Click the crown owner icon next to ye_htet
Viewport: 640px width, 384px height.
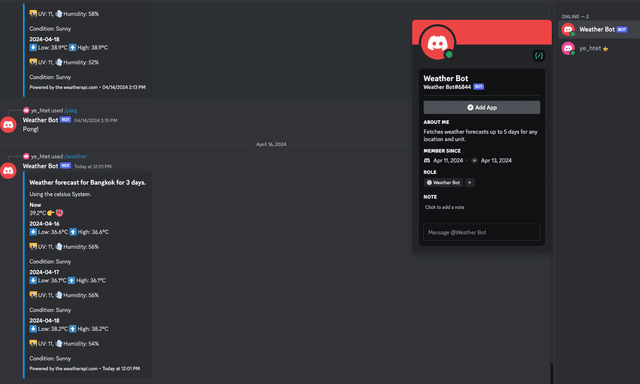605,49
